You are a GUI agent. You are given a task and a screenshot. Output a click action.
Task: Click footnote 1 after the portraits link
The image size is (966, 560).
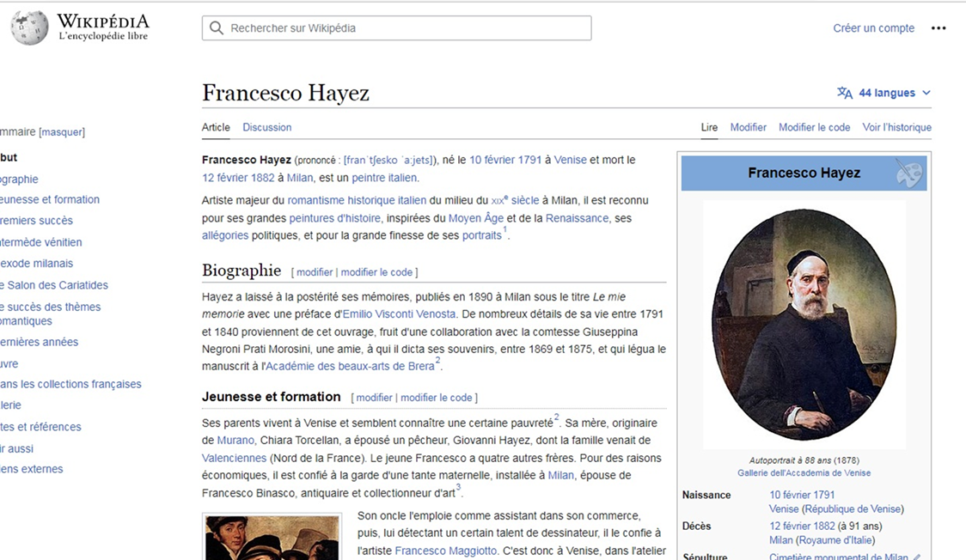[505, 230]
